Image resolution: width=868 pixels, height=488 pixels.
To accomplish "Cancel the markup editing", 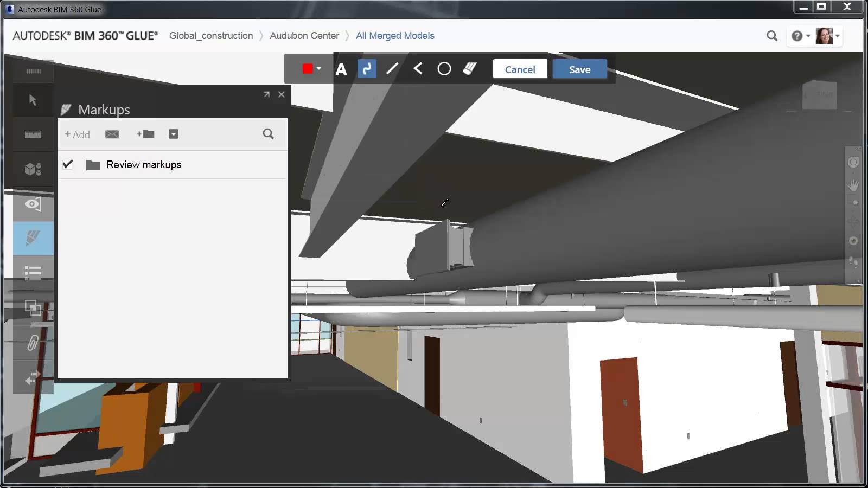I will point(519,69).
